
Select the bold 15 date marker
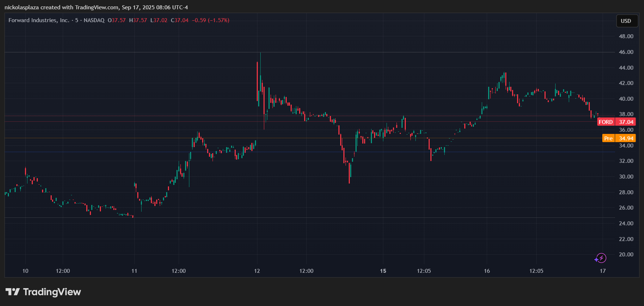(383, 271)
